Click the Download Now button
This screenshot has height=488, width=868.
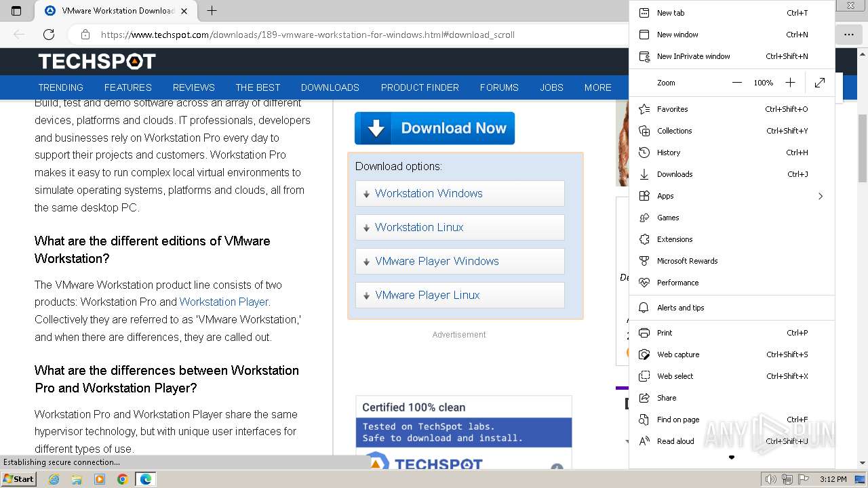(x=435, y=128)
